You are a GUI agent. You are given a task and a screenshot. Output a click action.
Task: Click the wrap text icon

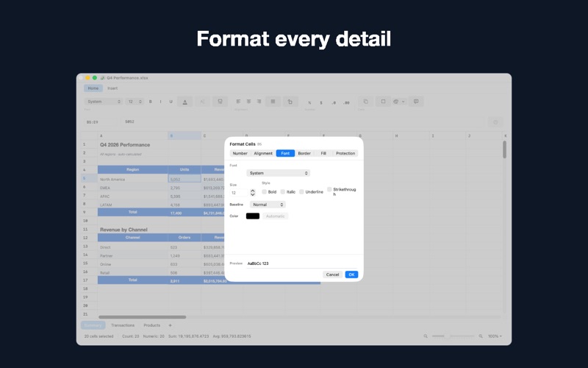pyautogui.click(x=290, y=102)
